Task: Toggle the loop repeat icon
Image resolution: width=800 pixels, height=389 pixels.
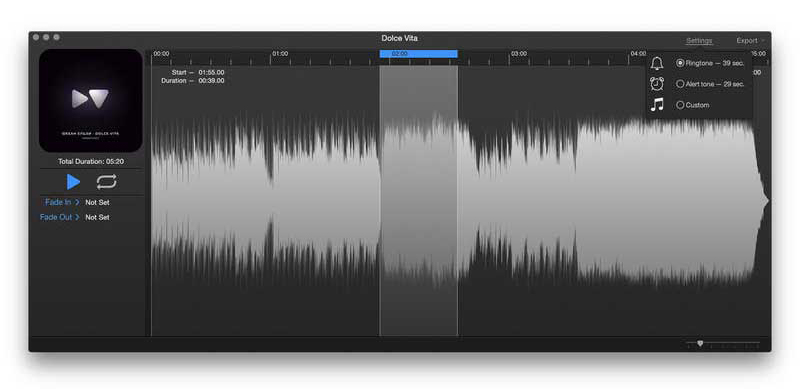Action: 107,182
